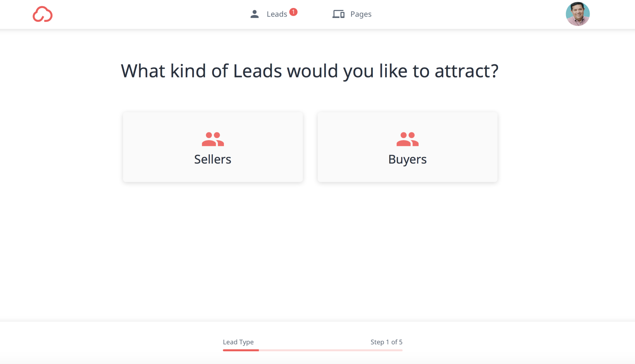Image resolution: width=635 pixels, height=364 pixels.
Task: Select the Sellers card
Action: point(213,147)
